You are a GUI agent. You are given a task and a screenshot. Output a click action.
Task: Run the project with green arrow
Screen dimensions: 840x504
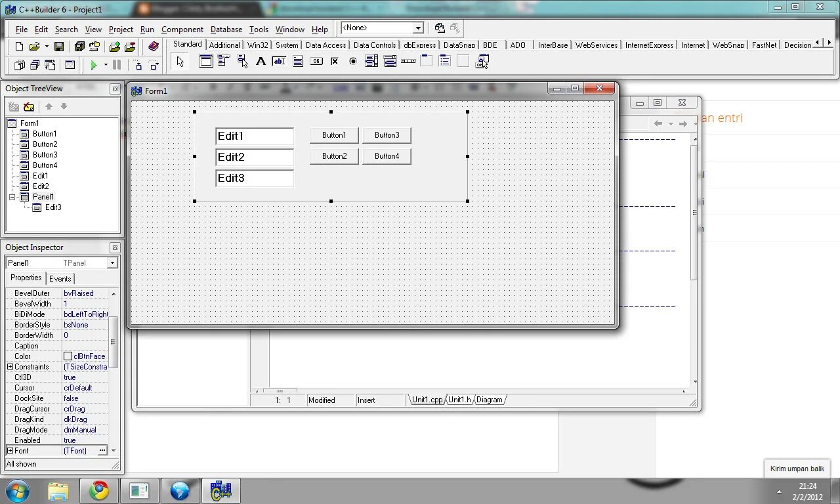[x=94, y=65]
